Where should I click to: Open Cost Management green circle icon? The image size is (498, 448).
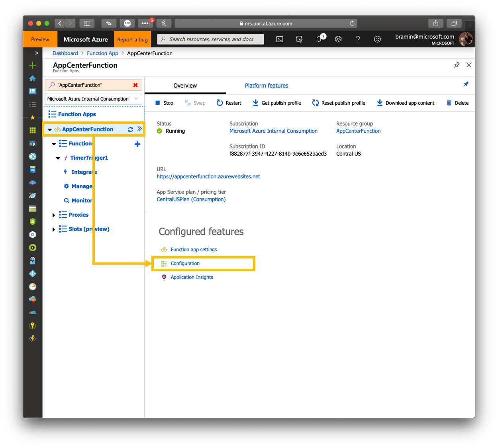(33, 248)
